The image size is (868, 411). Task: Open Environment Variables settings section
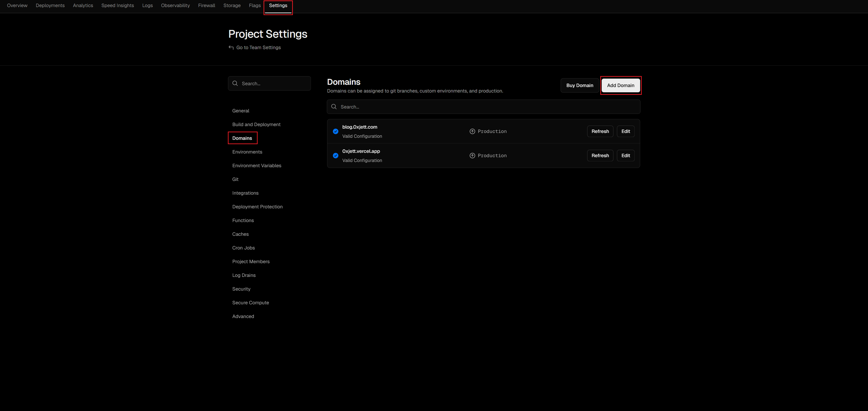pyautogui.click(x=256, y=166)
